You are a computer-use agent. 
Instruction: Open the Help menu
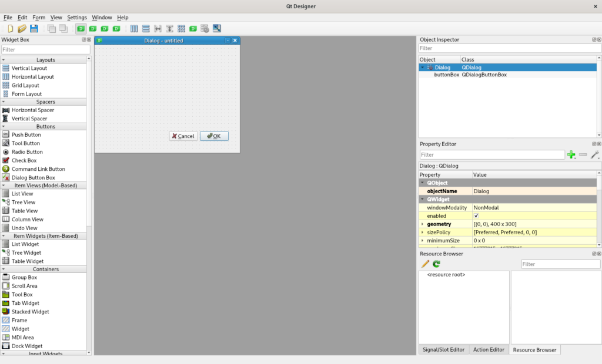[x=122, y=17]
